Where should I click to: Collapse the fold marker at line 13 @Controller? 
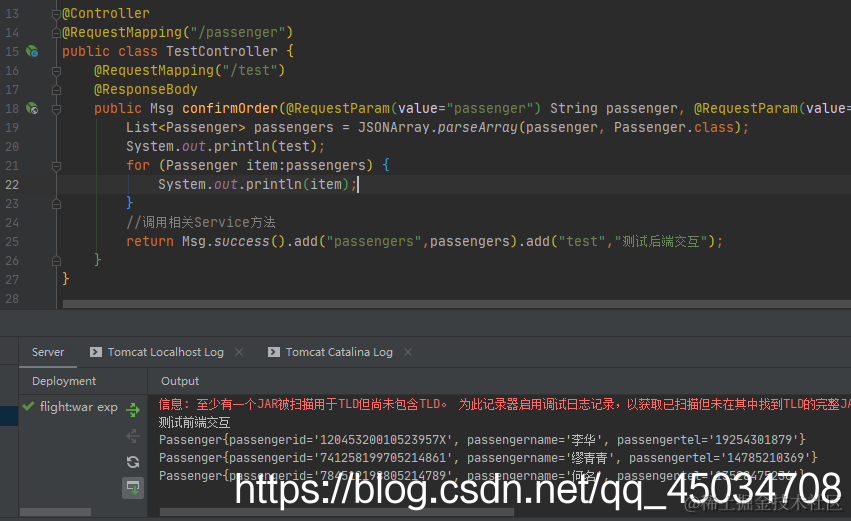pos(56,14)
